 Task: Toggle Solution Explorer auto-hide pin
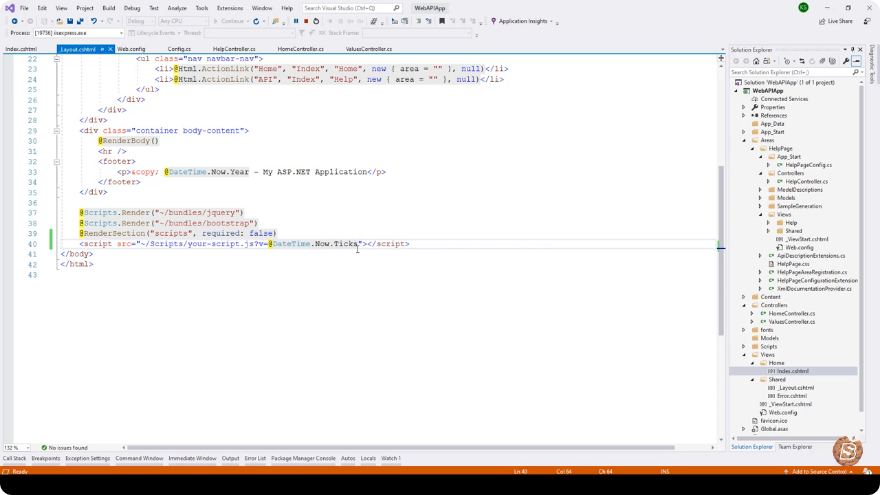[x=852, y=50]
